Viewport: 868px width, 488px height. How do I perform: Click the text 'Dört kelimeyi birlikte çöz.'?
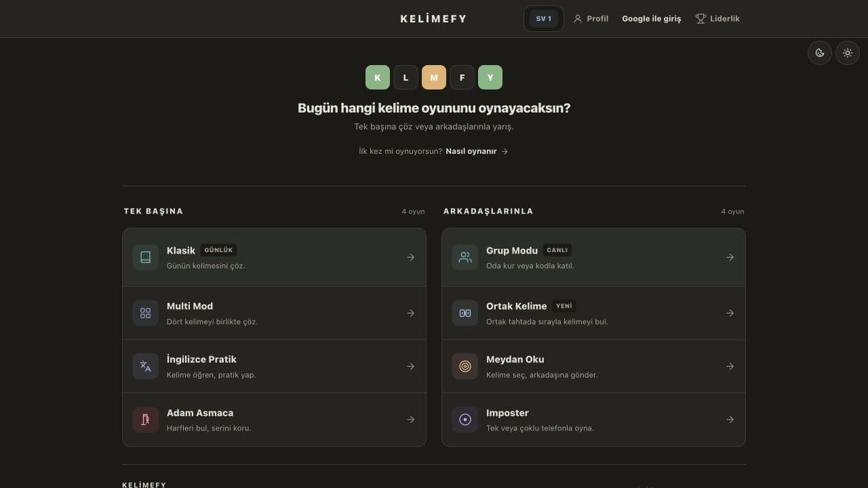pyautogui.click(x=212, y=321)
